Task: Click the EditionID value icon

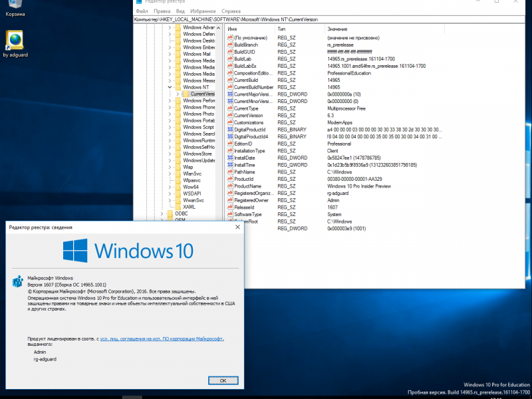Action: pos(230,144)
